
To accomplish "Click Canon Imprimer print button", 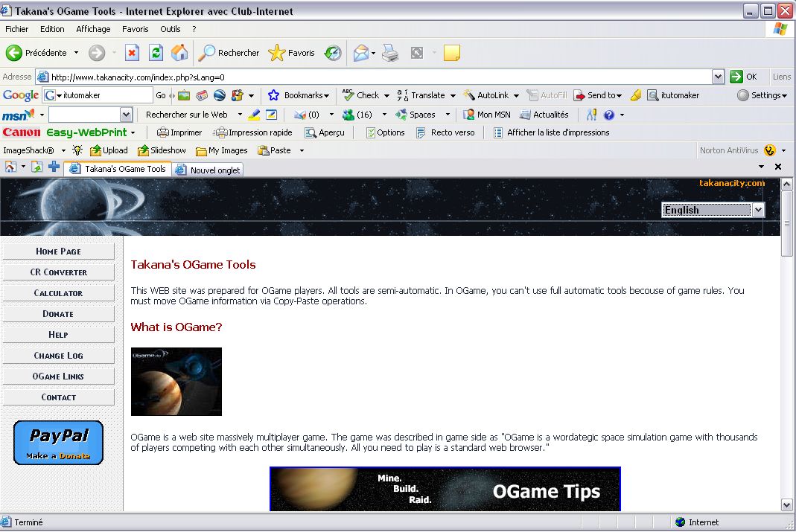I will [179, 132].
